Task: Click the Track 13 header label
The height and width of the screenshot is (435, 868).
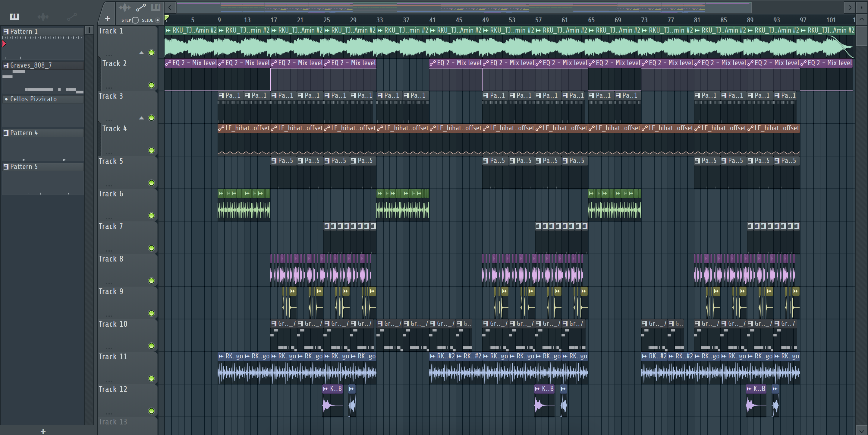Action: (x=113, y=421)
